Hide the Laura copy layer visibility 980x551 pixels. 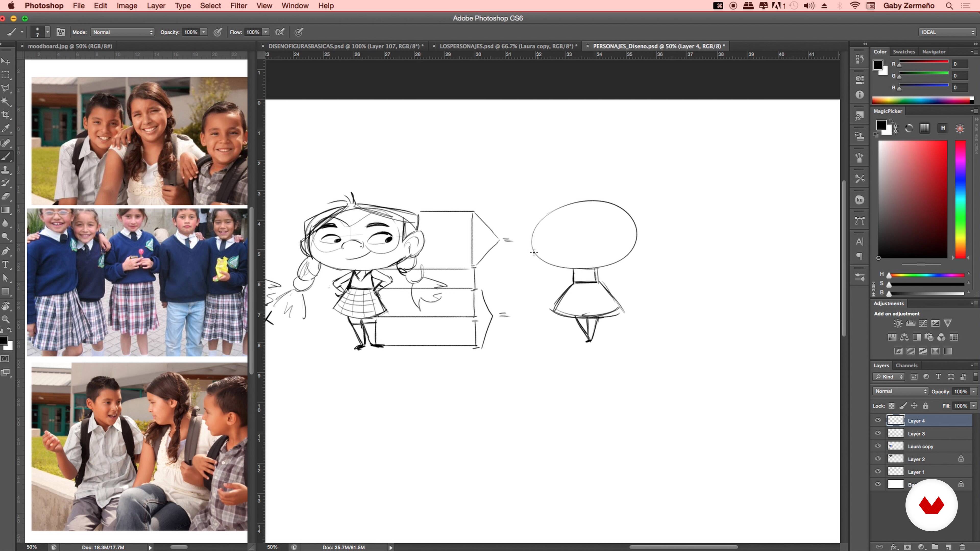coord(878,446)
